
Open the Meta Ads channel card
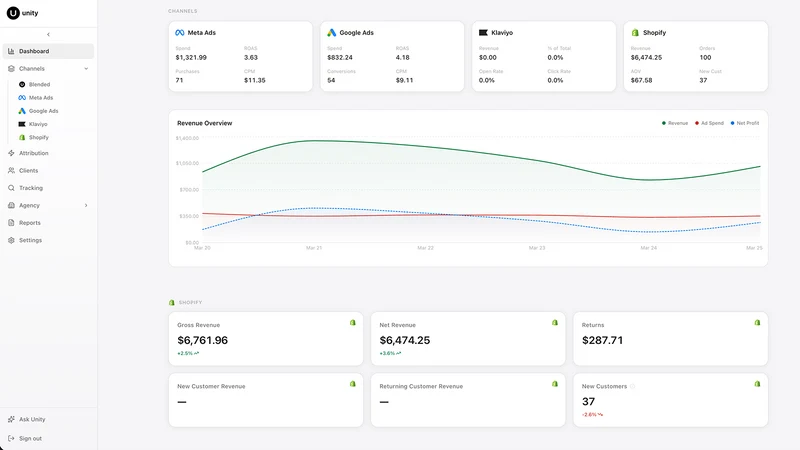point(240,56)
